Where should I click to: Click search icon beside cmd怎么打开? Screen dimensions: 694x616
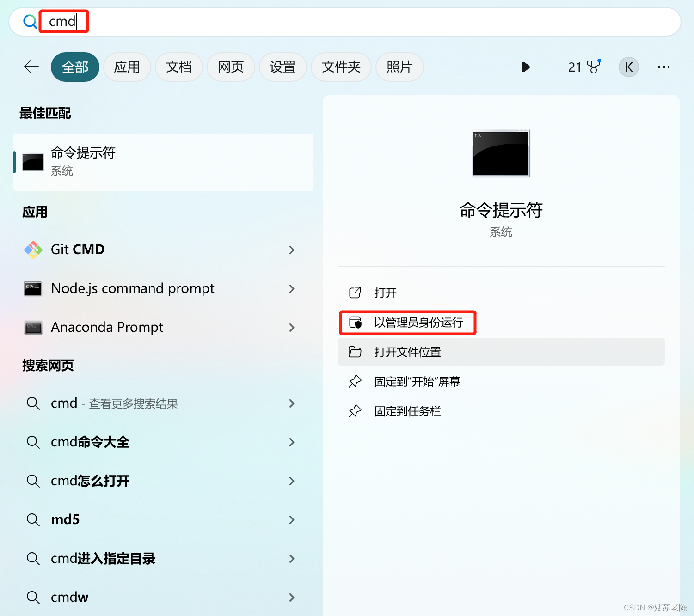(33, 481)
